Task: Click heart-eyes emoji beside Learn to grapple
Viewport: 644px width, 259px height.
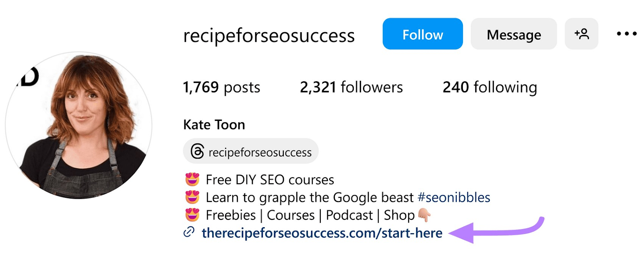Action: (x=192, y=197)
